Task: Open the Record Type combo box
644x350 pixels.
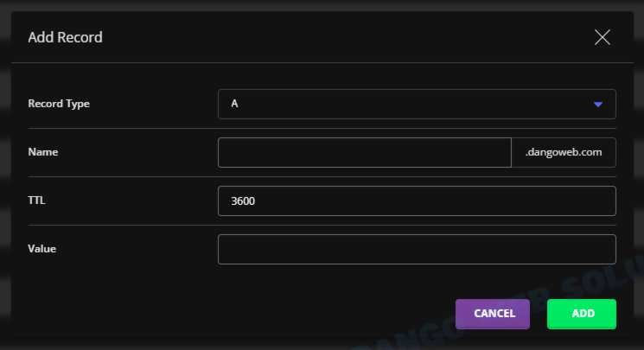Action: (417, 104)
